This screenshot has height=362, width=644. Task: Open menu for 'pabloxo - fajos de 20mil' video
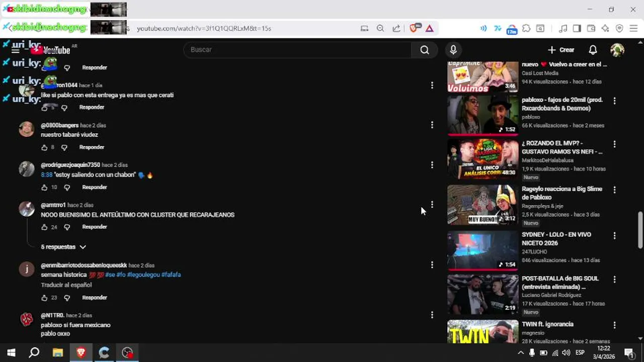point(614,101)
